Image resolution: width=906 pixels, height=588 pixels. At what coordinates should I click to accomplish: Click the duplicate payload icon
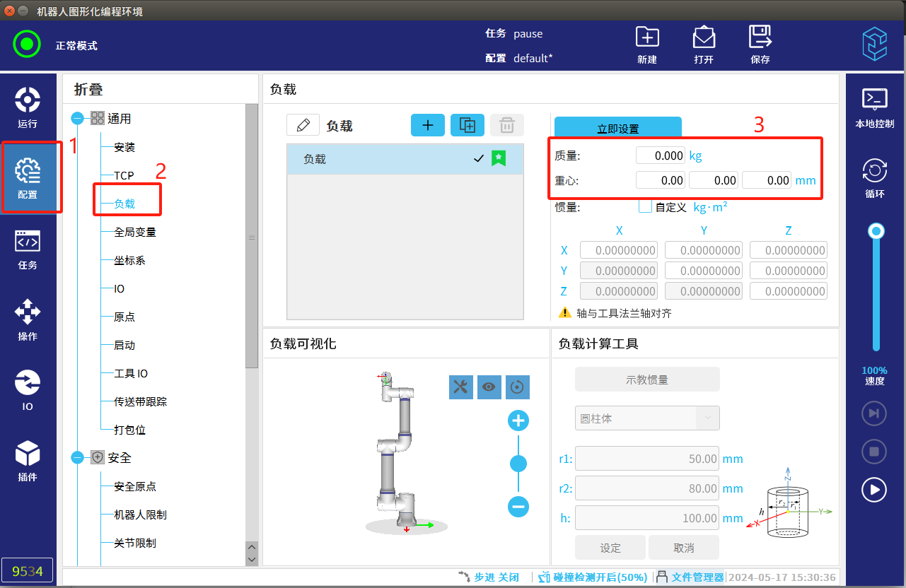coord(467,125)
